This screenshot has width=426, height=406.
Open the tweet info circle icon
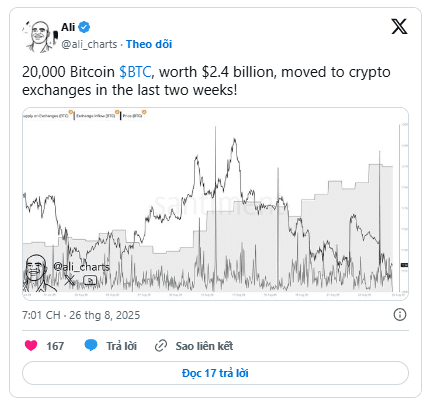[x=400, y=314]
